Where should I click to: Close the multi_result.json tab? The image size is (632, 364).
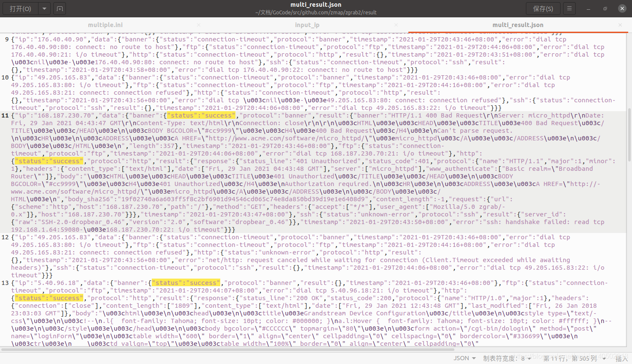[620, 25]
